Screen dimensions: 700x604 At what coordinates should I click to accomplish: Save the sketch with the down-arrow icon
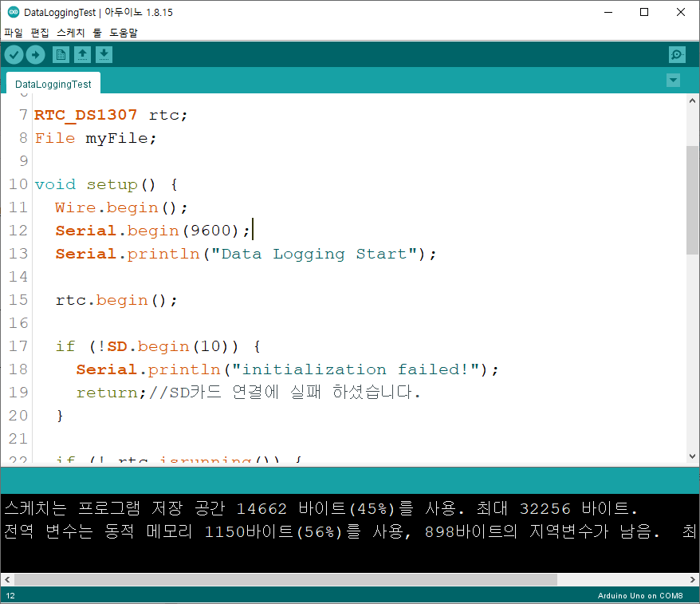pyautogui.click(x=104, y=55)
